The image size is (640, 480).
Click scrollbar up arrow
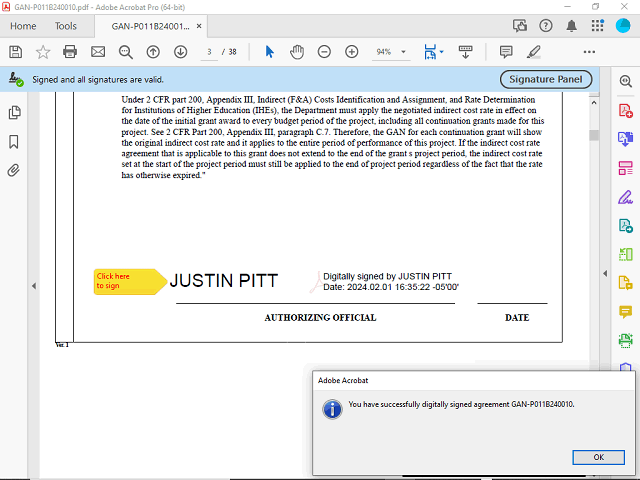pyautogui.click(x=594, y=103)
